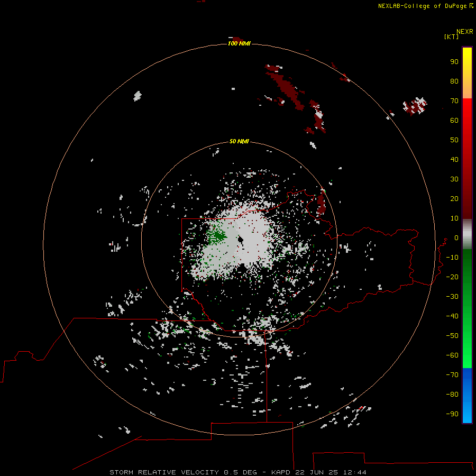Click the NEXLAB-College of DuPage credit text
This screenshot has height=476, width=476.
[x=423, y=6]
